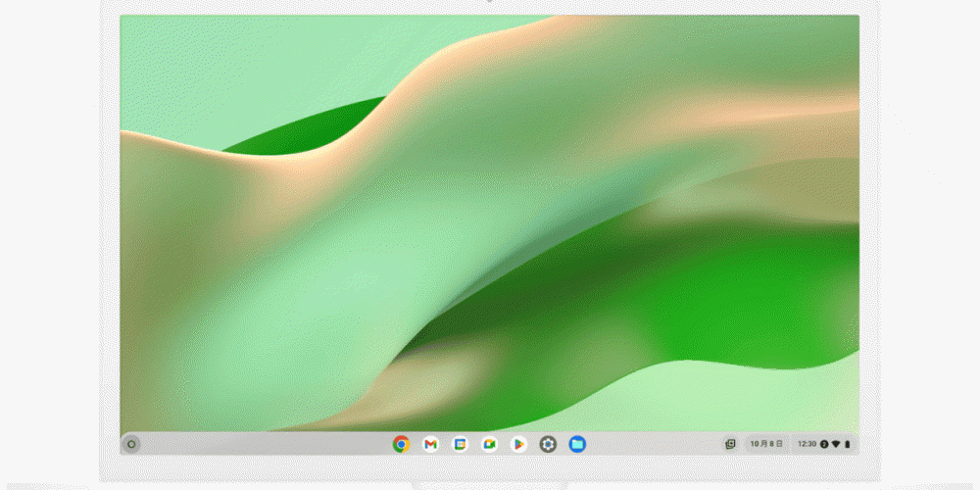Image resolution: width=980 pixels, height=490 pixels.
Task: Click the Wi-Fi status icon
Action: click(836, 444)
